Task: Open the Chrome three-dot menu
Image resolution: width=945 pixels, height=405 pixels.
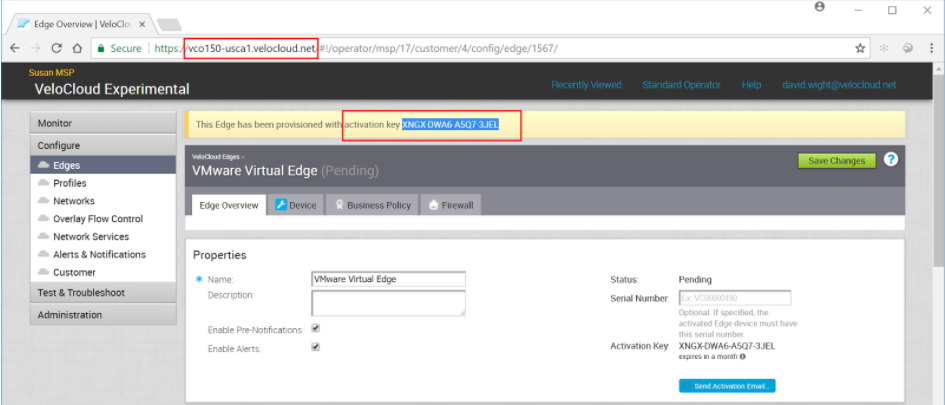Action: click(x=930, y=48)
